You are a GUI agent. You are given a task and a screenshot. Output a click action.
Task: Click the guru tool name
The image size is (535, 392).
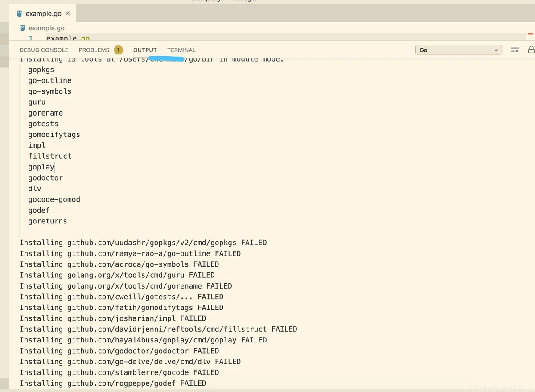pyautogui.click(x=37, y=102)
